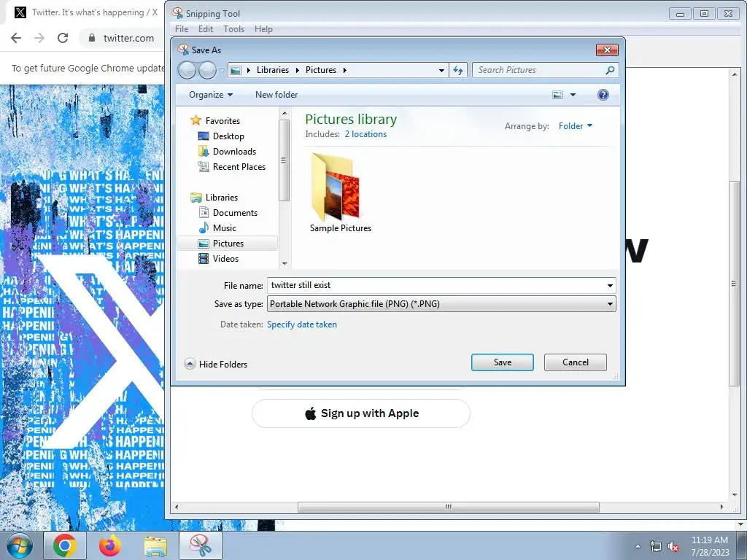747x560 pixels.
Task: Show hidden tray icons arrow
Action: pos(638,546)
